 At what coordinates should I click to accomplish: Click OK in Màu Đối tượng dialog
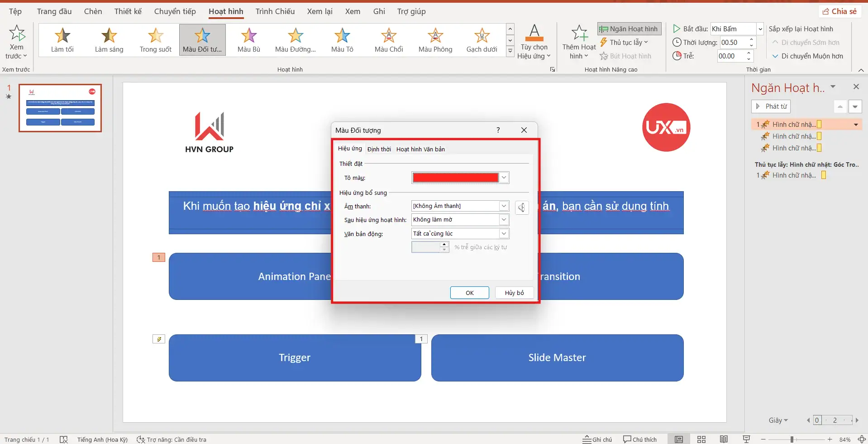(469, 293)
